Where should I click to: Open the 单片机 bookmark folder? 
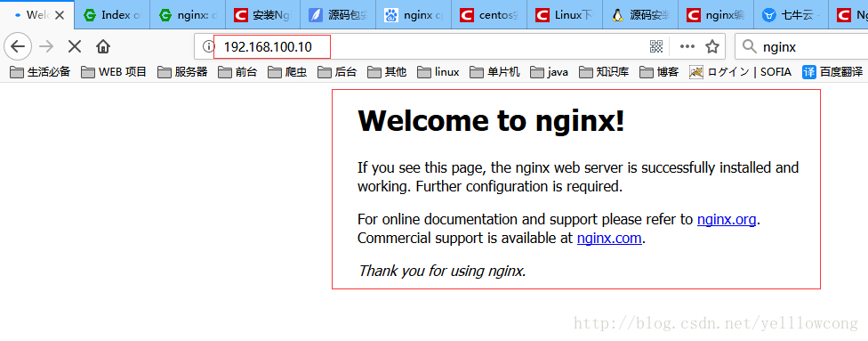pyautogui.click(x=494, y=71)
